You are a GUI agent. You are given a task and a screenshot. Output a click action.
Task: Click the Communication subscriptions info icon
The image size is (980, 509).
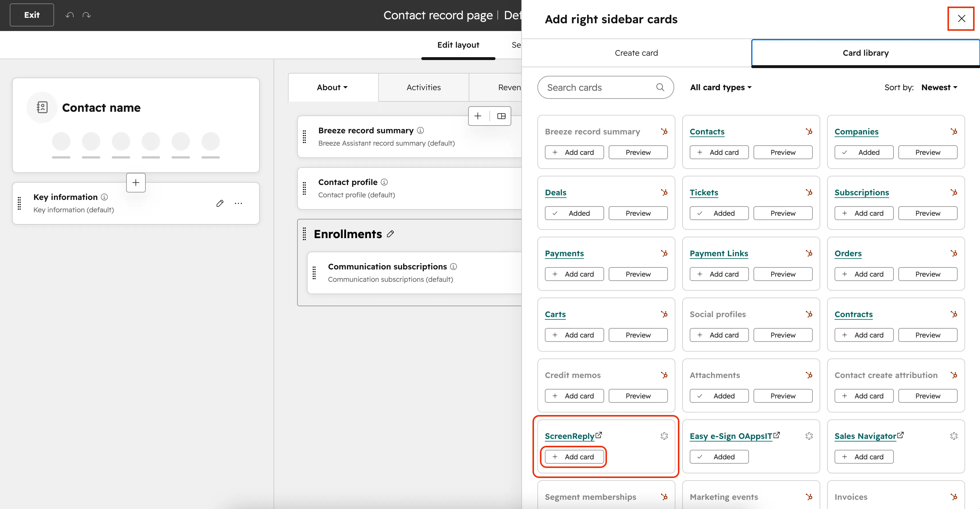click(454, 267)
